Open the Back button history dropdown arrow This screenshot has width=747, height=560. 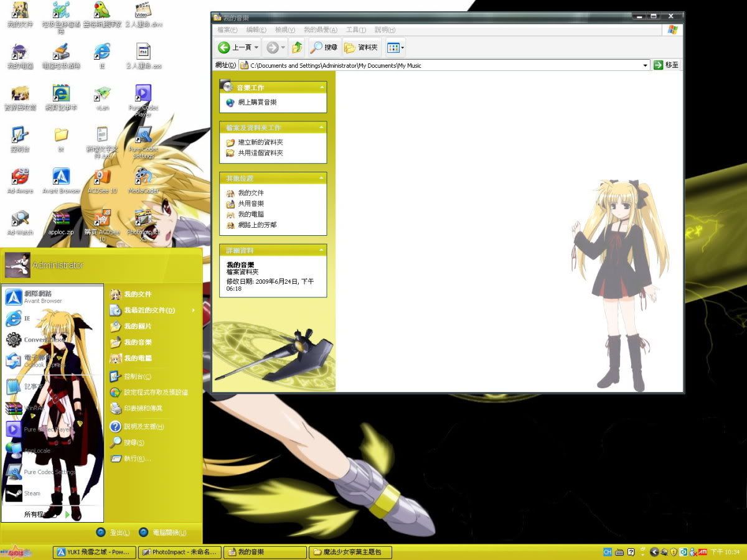click(256, 47)
